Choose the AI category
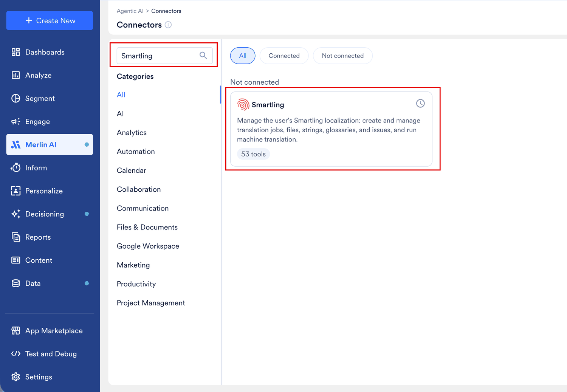Screen dimensions: 567x392 pyautogui.click(x=120, y=114)
